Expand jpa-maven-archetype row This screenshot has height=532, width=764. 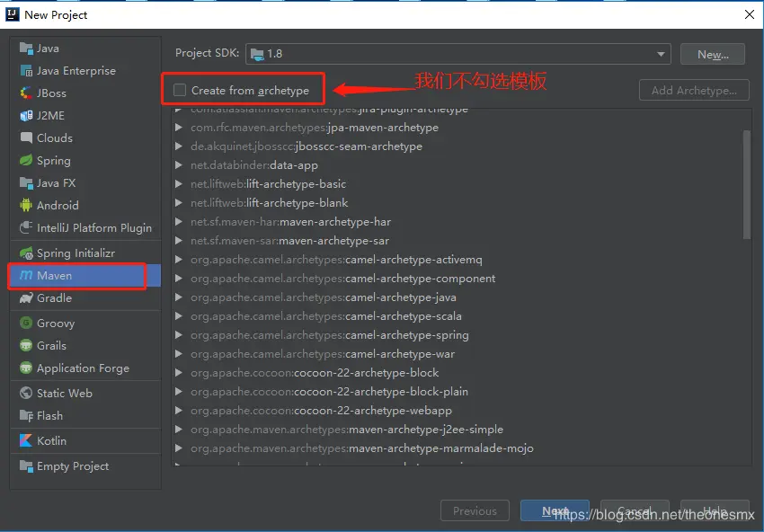(179, 127)
